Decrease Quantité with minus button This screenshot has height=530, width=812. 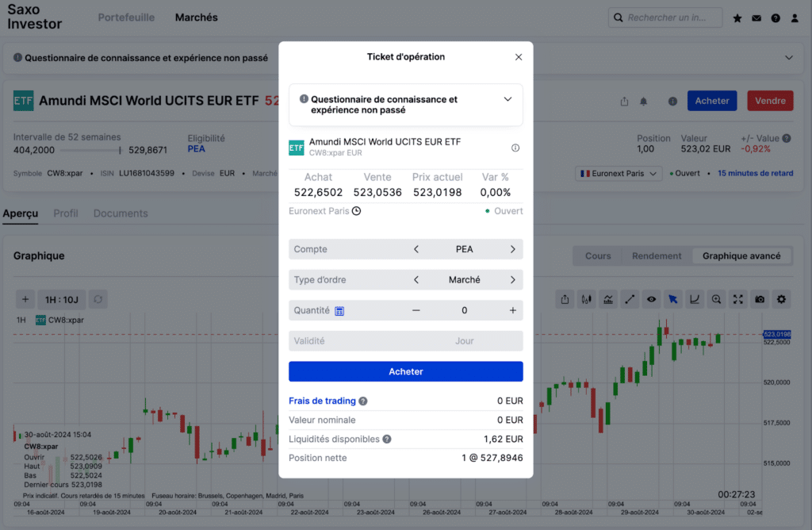point(416,310)
